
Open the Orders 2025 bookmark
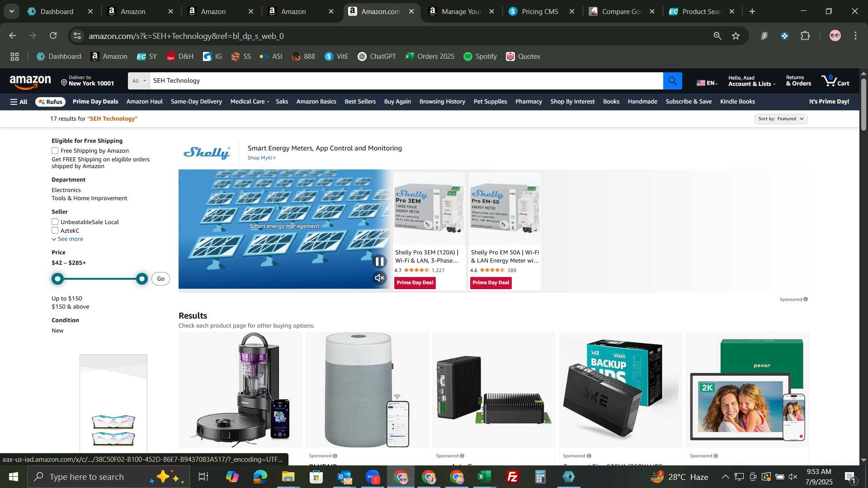pyautogui.click(x=430, y=56)
